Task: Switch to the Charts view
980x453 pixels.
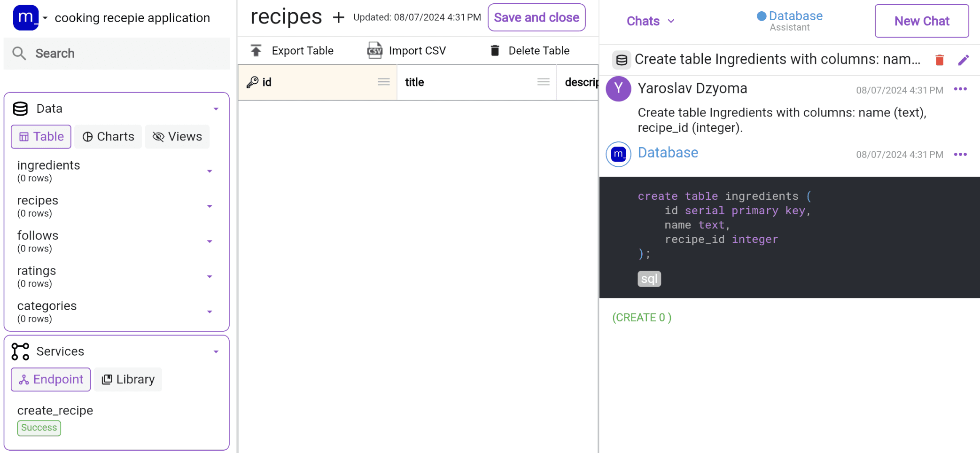Action: (108, 137)
